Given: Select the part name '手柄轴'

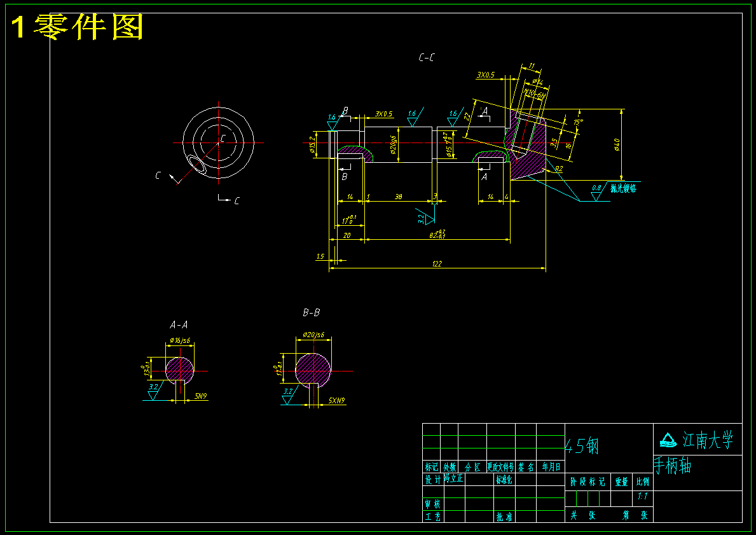Looking at the screenshot, I should tap(673, 466).
